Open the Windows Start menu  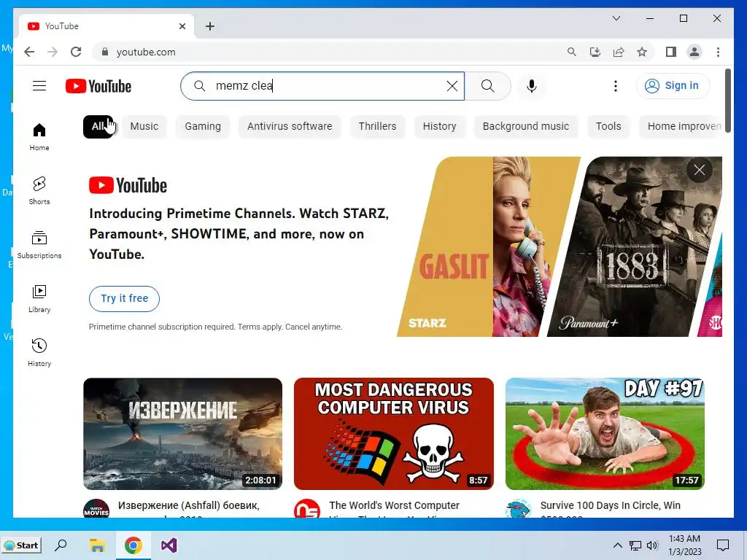tap(21, 545)
